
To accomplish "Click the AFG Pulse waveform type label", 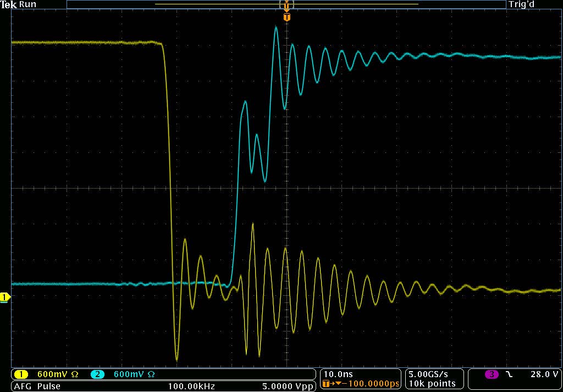I will click(x=37, y=386).
